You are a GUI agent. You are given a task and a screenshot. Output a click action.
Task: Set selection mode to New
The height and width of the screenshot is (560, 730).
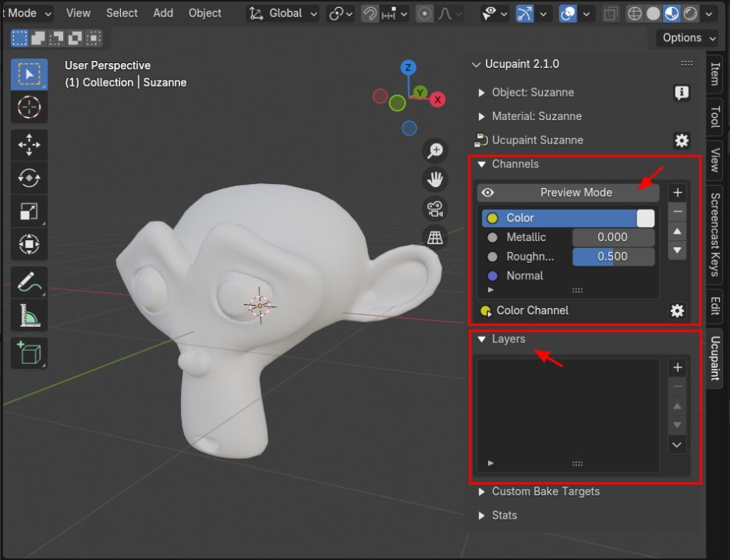pos(19,37)
